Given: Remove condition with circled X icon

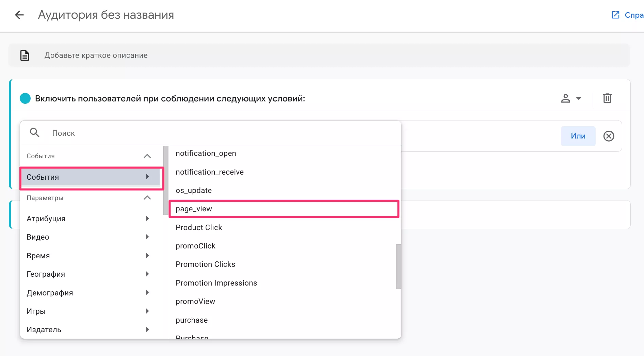Looking at the screenshot, I should pos(609,136).
